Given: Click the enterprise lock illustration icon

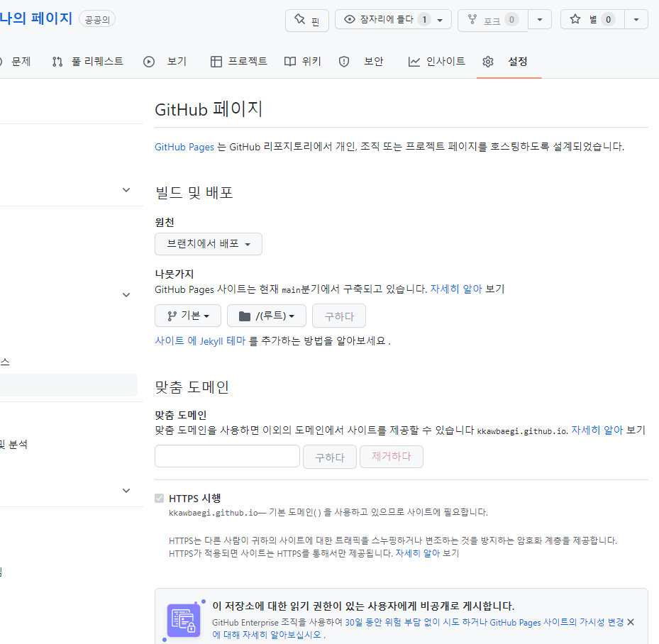Looking at the screenshot, I should point(184,621).
